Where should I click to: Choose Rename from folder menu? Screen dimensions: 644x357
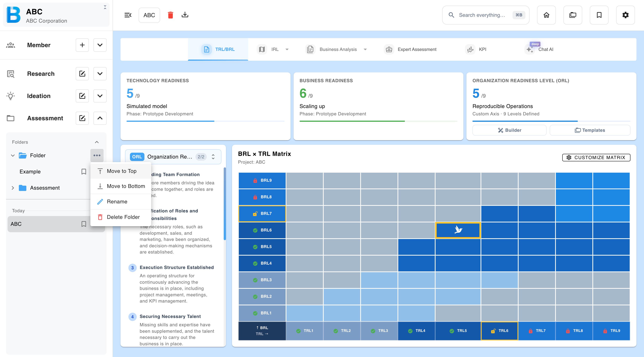121,202
